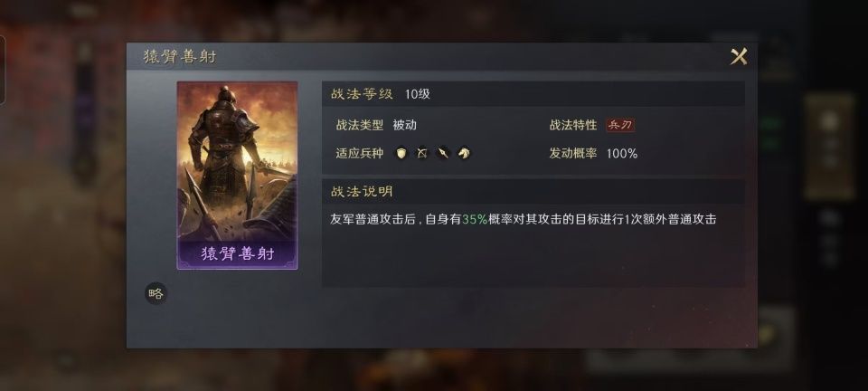Click the 10级 level value
Image resolution: width=868 pixels, height=391 pixels.
[x=418, y=94]
